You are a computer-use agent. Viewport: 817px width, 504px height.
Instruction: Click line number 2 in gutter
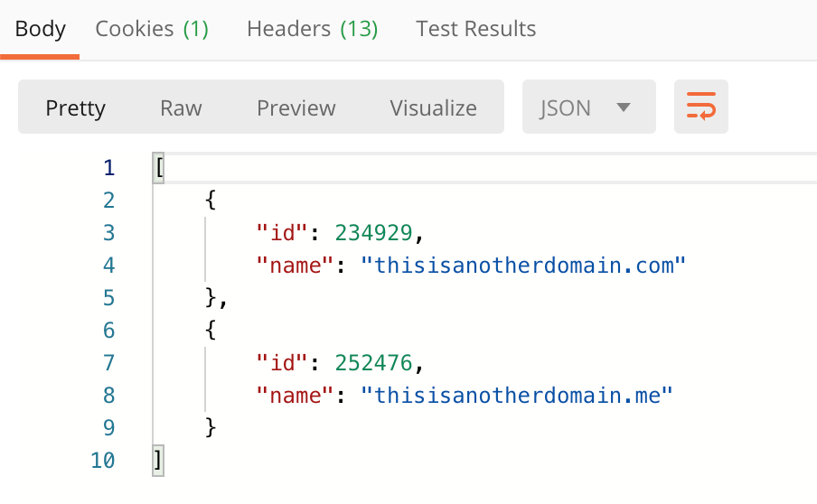pos(108,201)
